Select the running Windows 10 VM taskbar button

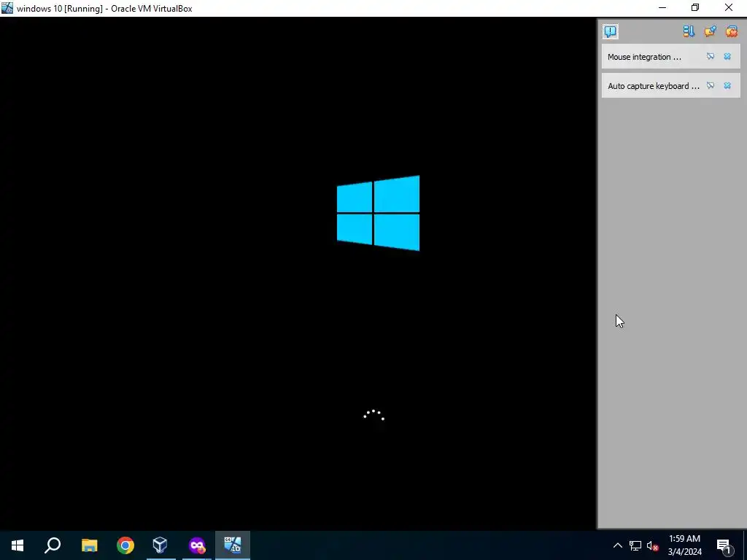point(233,545)
